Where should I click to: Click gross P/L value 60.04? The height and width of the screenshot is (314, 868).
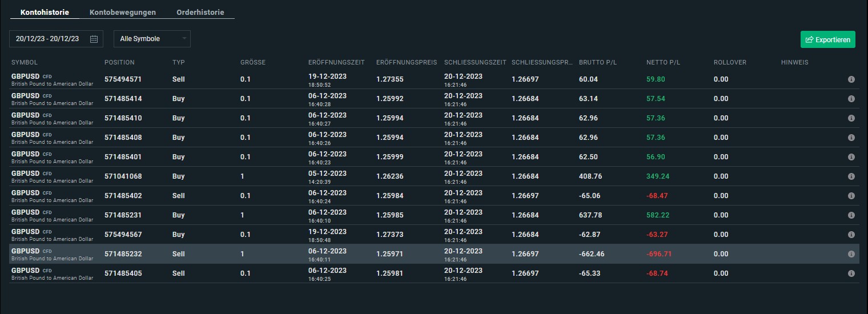coord(588,79)
